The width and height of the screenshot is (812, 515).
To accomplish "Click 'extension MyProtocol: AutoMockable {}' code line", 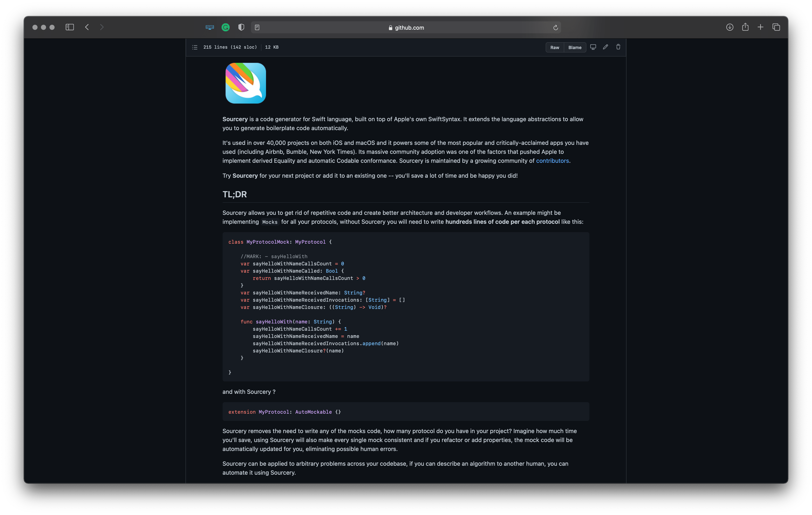I will click(285, 412).
